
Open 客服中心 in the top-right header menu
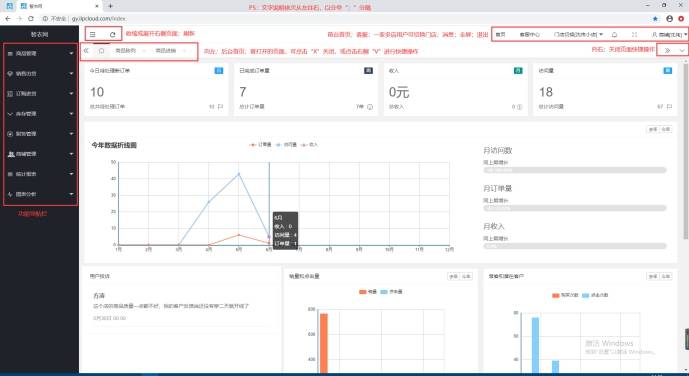pyautogui.click(x=529, y=34)
